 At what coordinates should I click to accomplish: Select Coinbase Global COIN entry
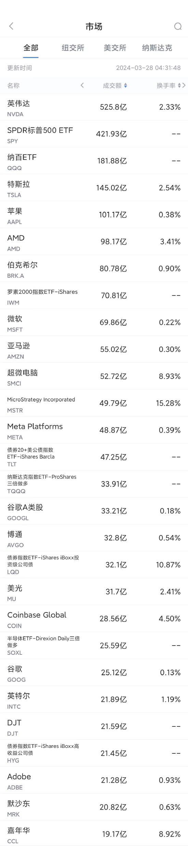click(x=94, y=619)
